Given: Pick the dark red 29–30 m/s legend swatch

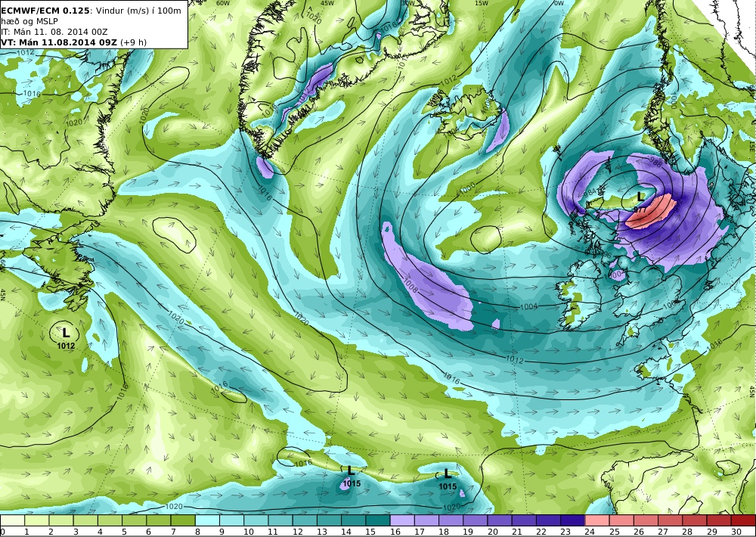Looking at the screenshot, I should pos(719,520).
